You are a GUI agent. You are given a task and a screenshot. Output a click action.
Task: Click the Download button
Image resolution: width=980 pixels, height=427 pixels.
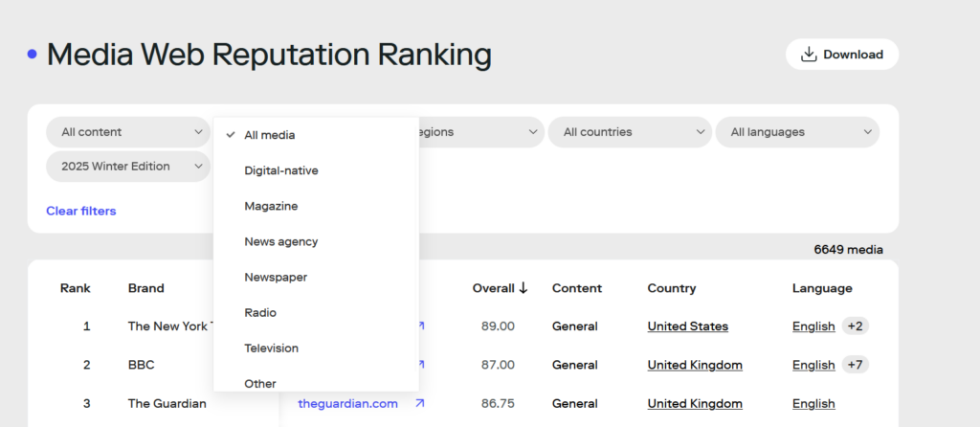coord(841,55)
